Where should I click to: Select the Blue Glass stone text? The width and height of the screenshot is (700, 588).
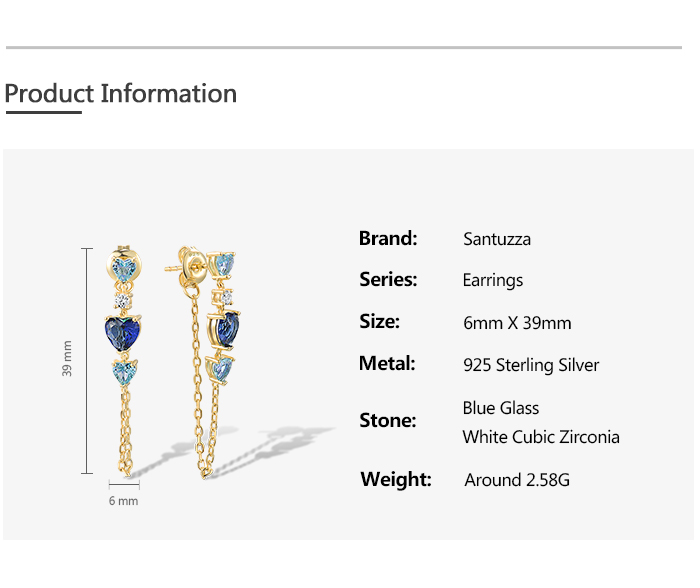tap(501, 408)
